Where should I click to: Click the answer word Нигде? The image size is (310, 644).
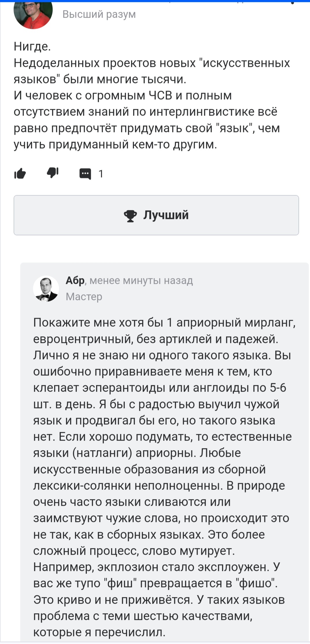point(32,46)
